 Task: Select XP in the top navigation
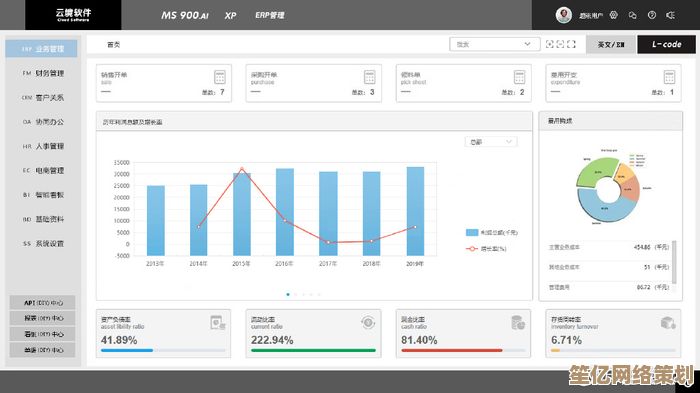coord(230,15)
